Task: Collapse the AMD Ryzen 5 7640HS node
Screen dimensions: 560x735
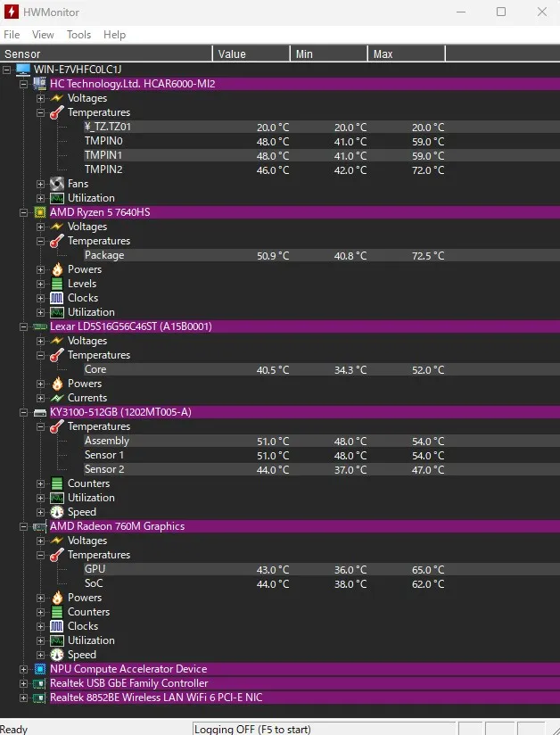Action: click(23, 212)
